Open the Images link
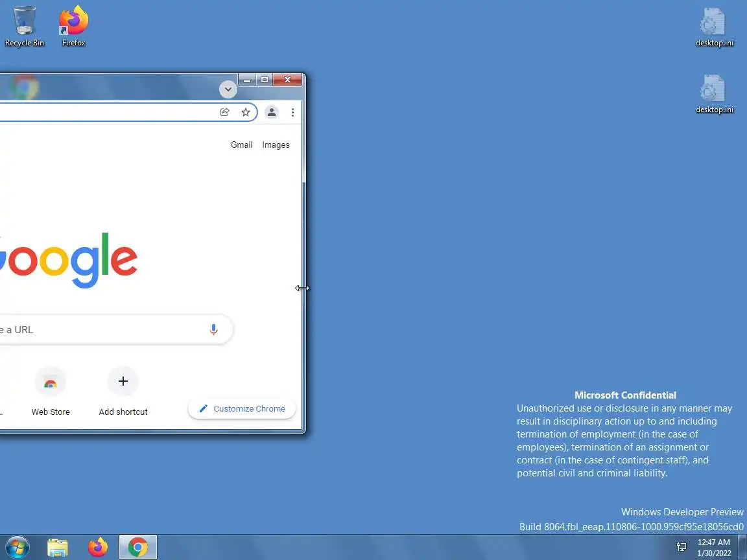This screenshot has height=560, width=747. tap(276, 145)
